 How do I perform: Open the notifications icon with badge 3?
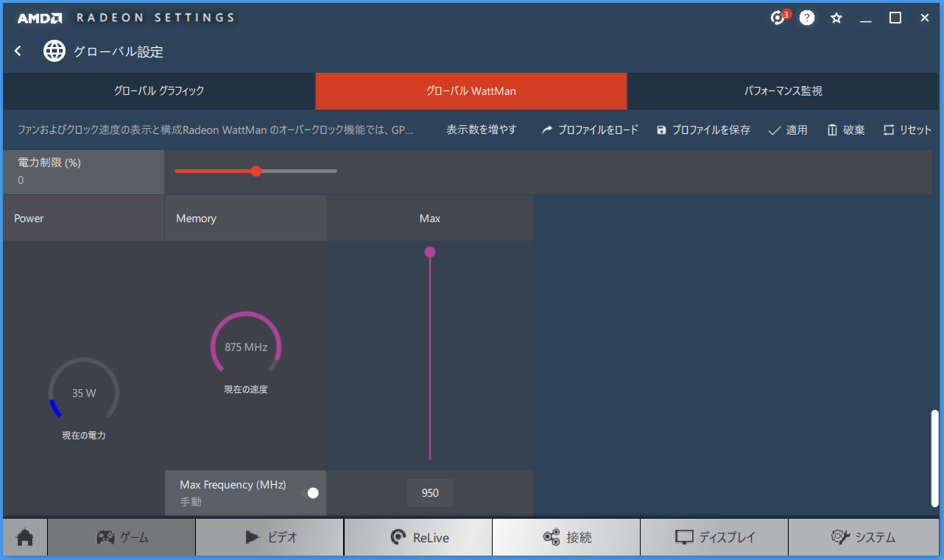780,18
